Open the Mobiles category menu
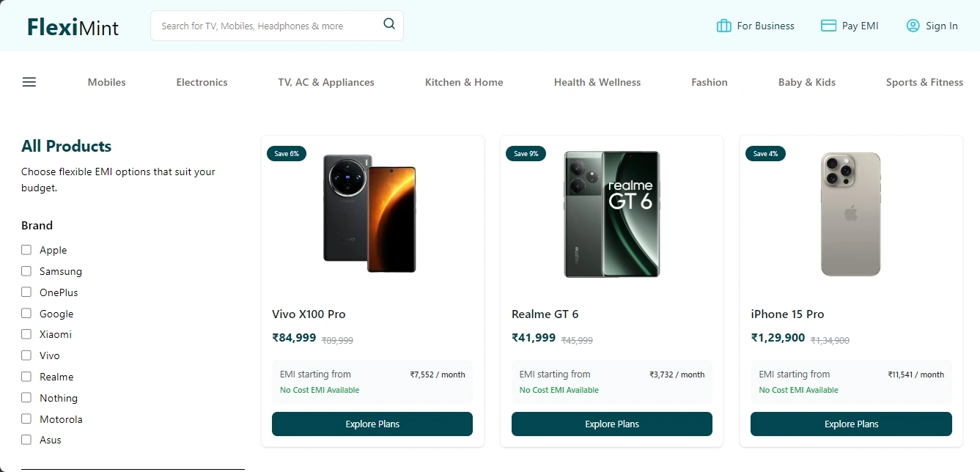The image size is (980, 472). pyautogui.click(x=106, y=82)
